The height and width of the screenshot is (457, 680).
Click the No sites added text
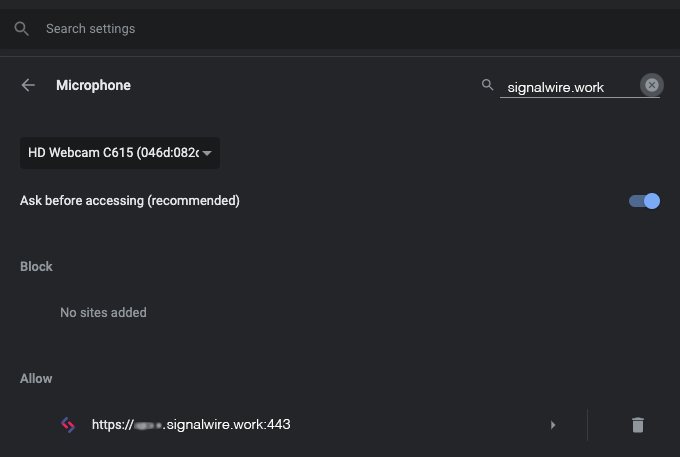[103, 313]
